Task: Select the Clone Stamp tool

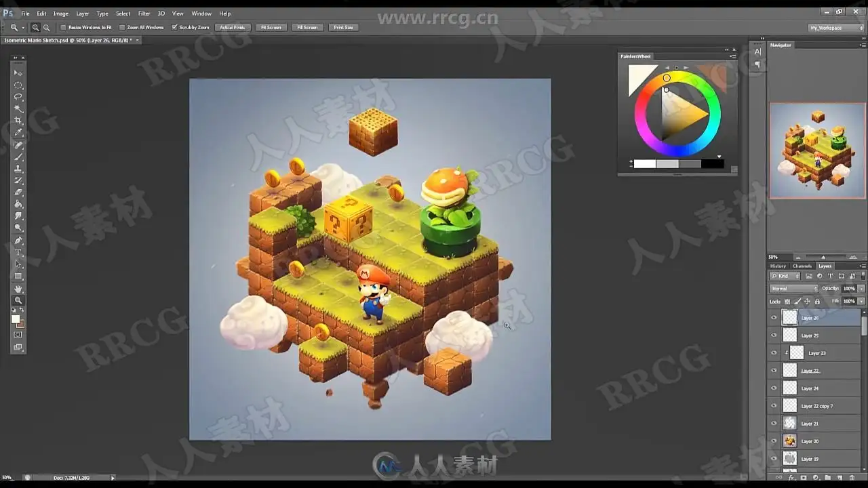Action: pyautogui.click(x=18, y=169)
